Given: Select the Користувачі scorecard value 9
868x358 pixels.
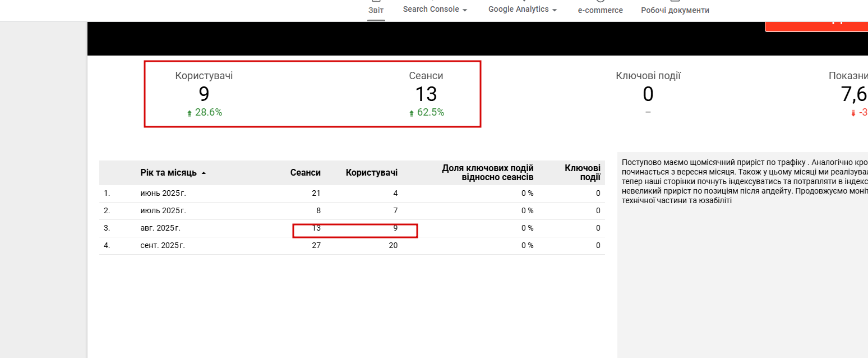Looking at the screenshot, I should pyautogui.click(x=204, y=94).
